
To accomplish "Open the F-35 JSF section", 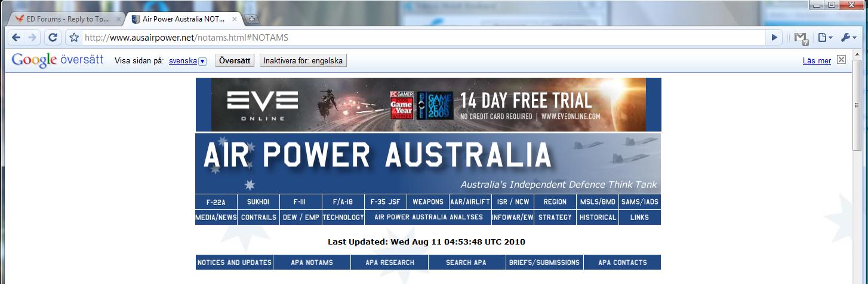I will click(x=386, y=202).
